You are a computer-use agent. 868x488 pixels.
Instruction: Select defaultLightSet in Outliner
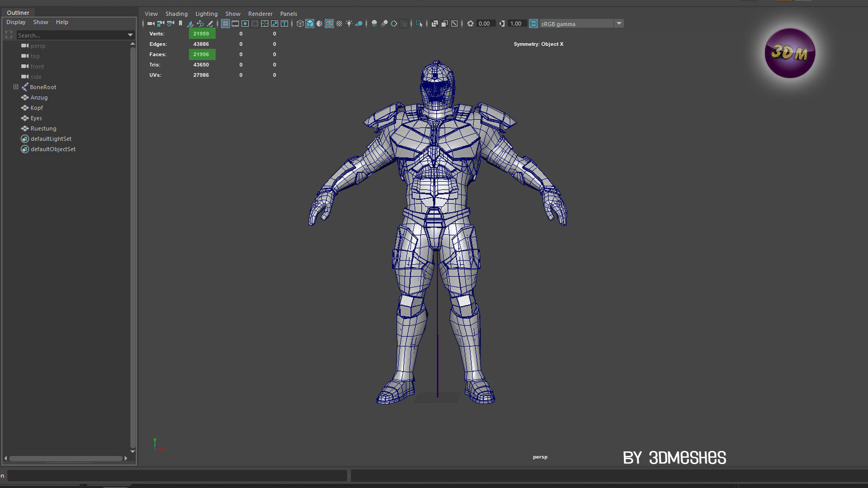pyautogui.click(x=51, y=139)
